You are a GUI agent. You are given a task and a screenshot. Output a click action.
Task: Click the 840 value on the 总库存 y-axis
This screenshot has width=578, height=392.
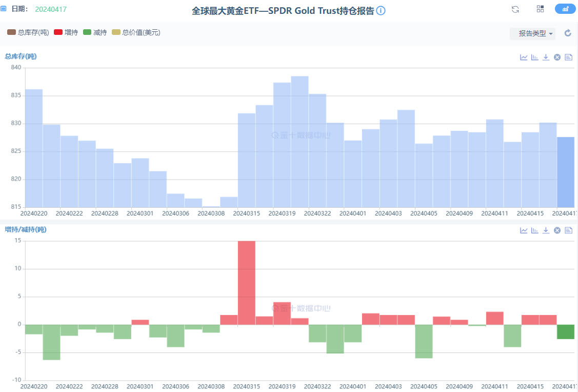pos(16,67)
